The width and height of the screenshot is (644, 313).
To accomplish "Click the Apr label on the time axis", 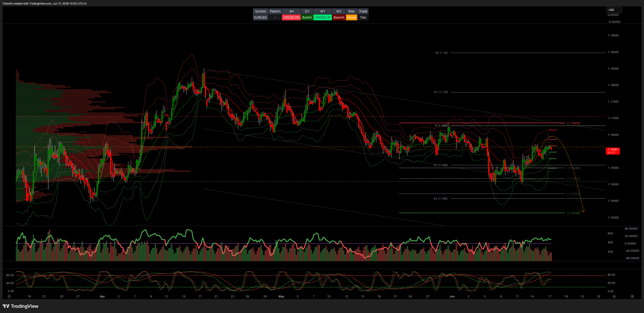I will (102, 297).
